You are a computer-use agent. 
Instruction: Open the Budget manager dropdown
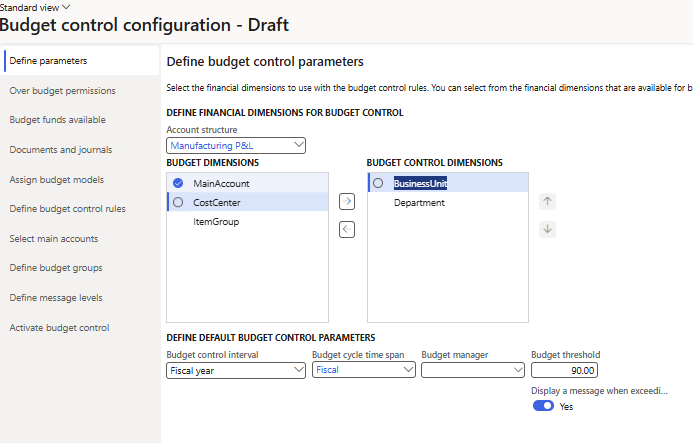472,370
